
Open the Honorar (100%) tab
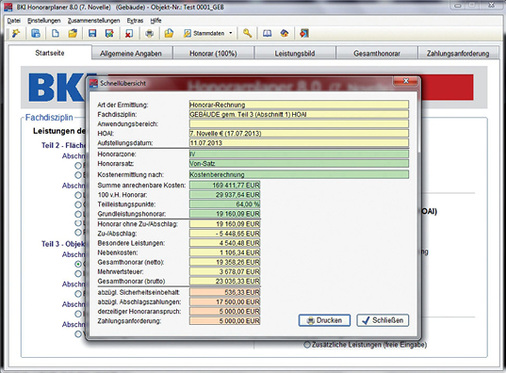pos(213,53)
